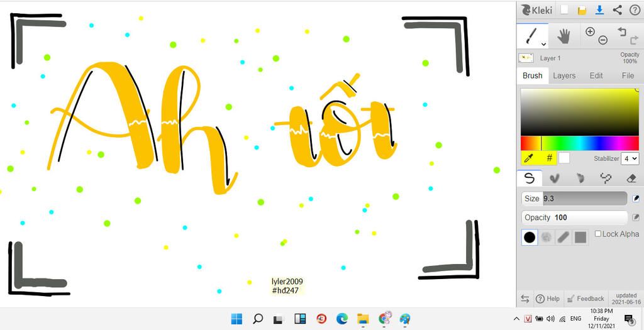Select the eraser brush
Viewport: 644px width, 330px height.
coord(631,178)
